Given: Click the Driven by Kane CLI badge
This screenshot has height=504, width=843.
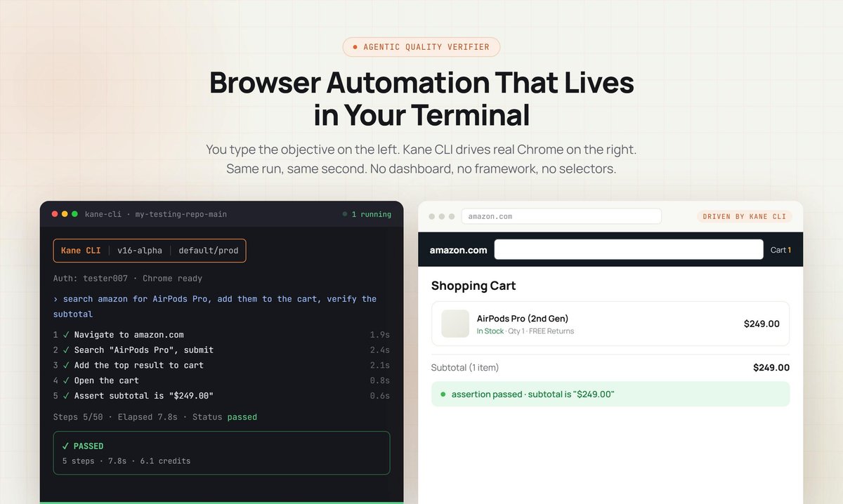Looking at the screenshot, I should point(745,216).
